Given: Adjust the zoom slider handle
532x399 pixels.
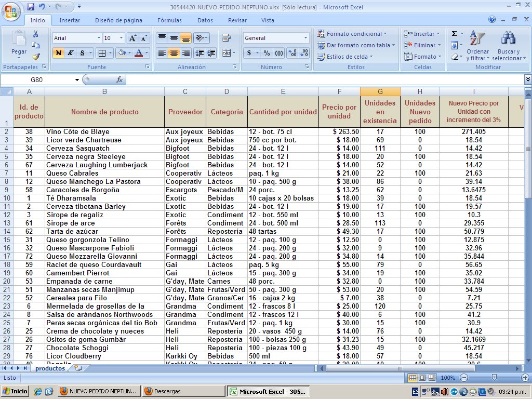Looking at the screenshot, I should point(495,378).
